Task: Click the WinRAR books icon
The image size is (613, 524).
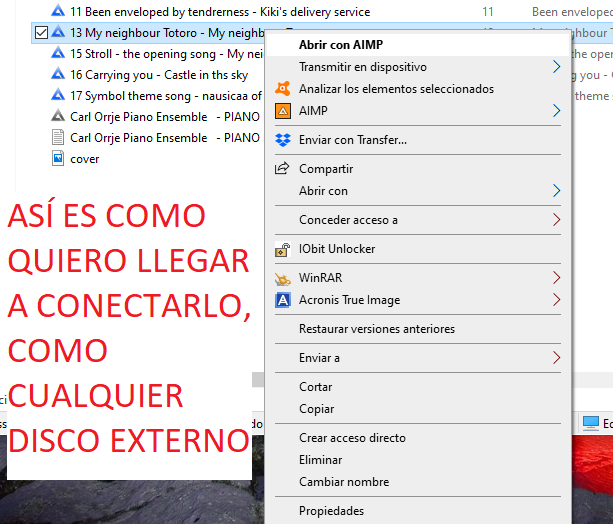Action: tap(282, 278)
